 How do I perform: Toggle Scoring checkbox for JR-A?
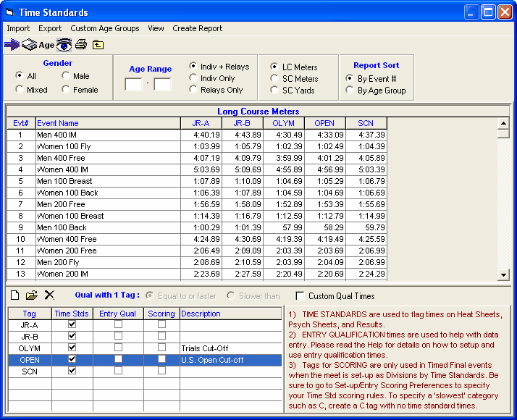pos(161,324)
